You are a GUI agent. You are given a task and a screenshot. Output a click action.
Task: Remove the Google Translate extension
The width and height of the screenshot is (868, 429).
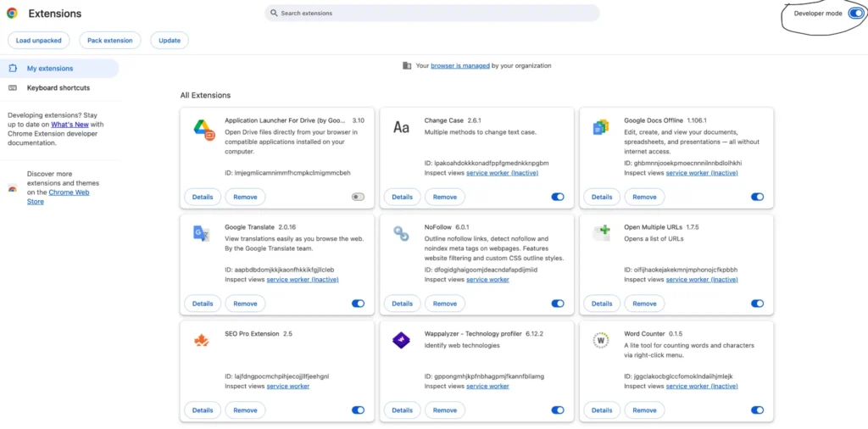(245, 304)
